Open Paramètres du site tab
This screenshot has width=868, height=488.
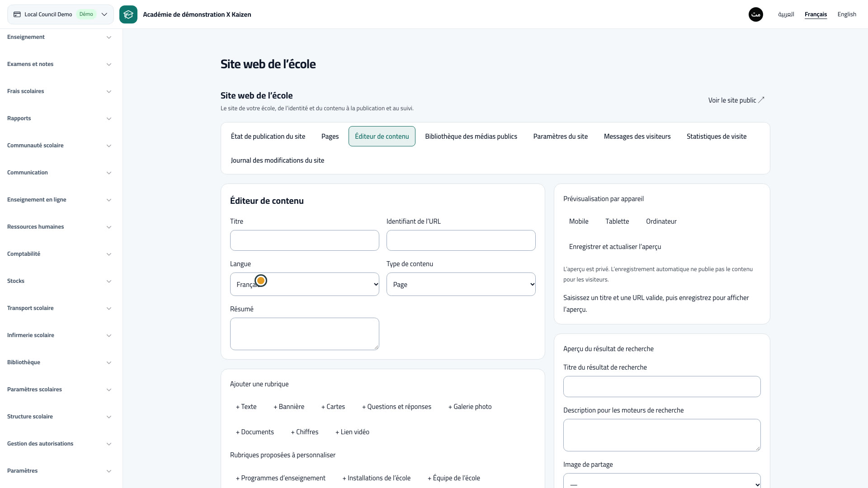tap(561, 136)
